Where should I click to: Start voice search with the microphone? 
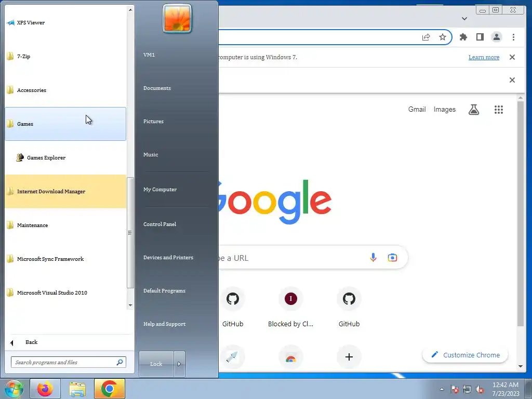tap(373, 258)
